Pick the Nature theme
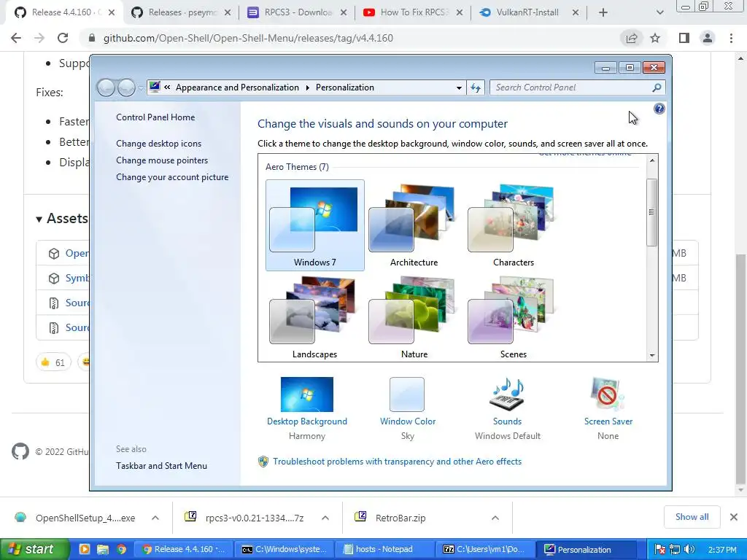This screenshot has height=560, width=747. [414, 318]
